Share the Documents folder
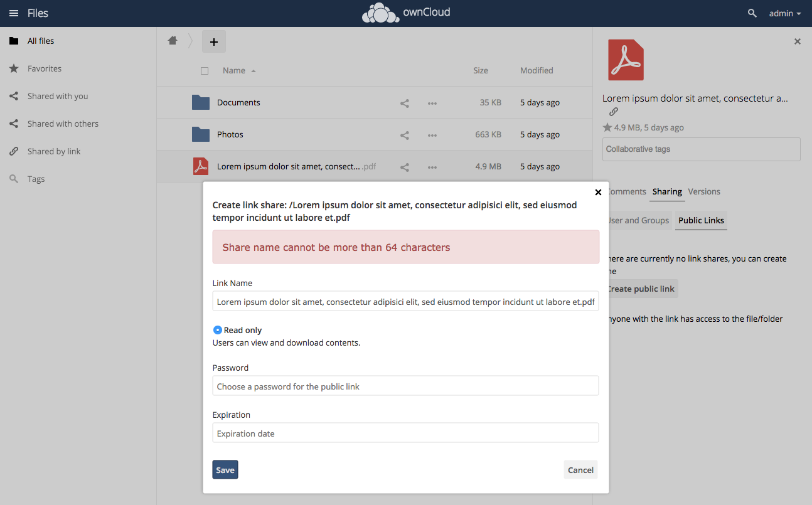Screen dimensions: 812x505 [405, 103]
